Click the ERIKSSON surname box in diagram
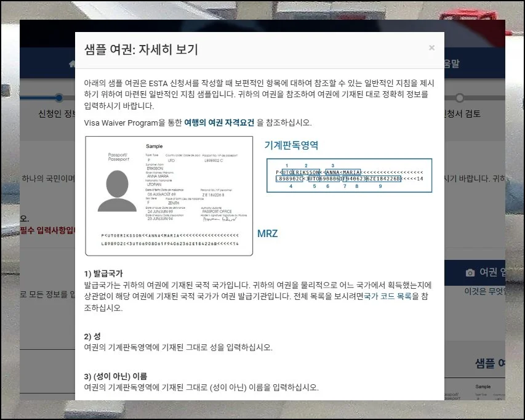This screenshot has width=525, height=420. click(306, 172)
